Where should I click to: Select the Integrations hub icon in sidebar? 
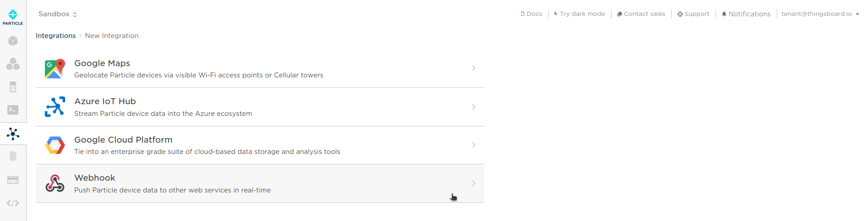pyautogui.click(x=13, y=134)
